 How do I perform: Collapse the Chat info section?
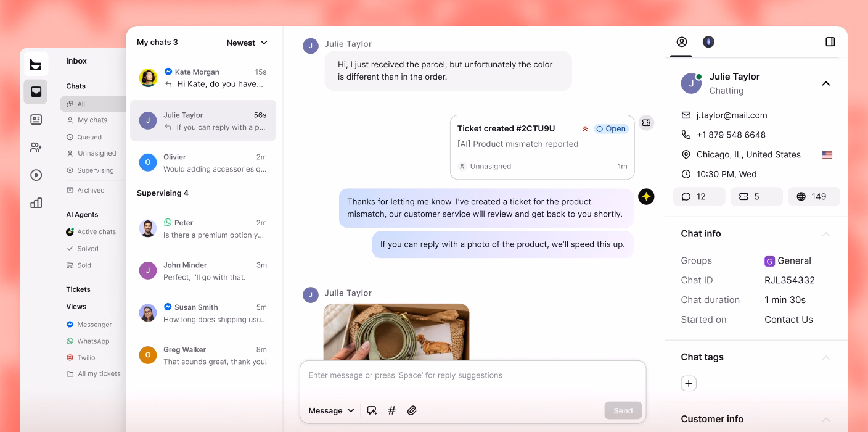click(826, 234)
